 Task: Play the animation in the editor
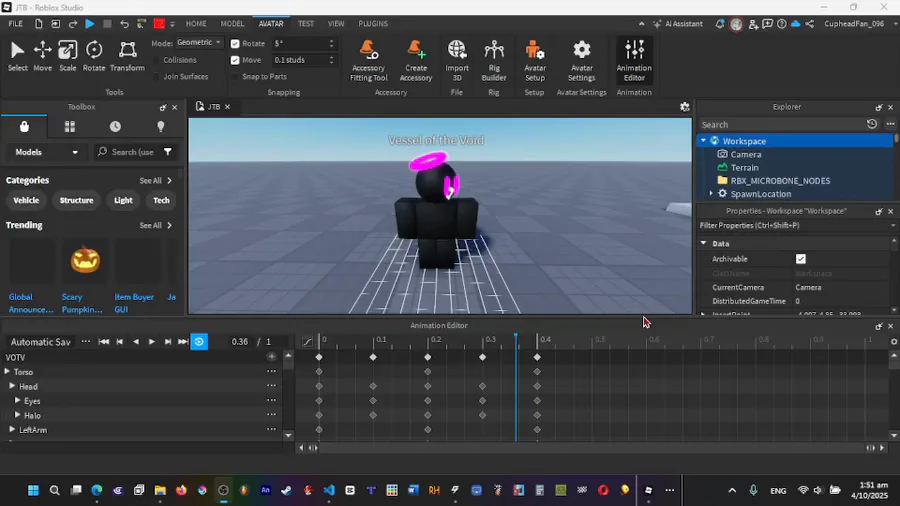(x=152, y=342)
